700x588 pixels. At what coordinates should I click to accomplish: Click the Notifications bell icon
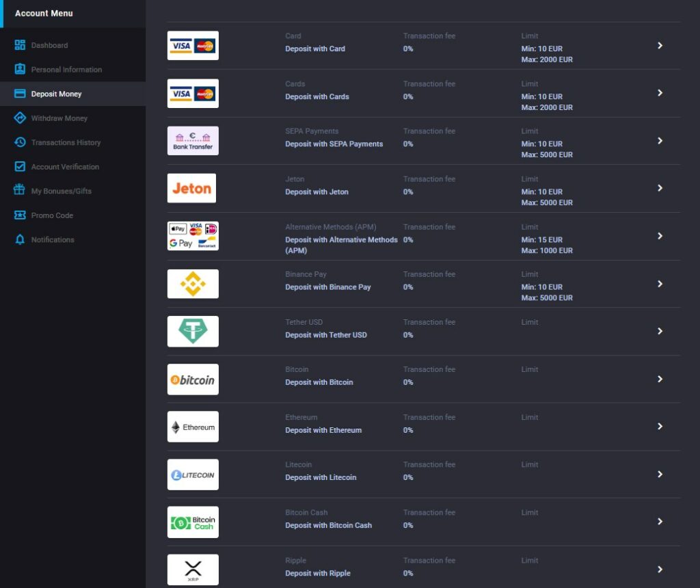(20, 240)
